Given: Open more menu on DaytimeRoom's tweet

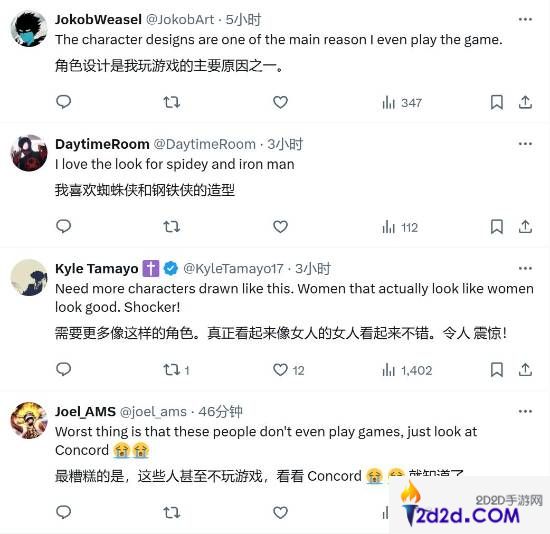Looking at the screenshot, I should click(x=525, y=144).
